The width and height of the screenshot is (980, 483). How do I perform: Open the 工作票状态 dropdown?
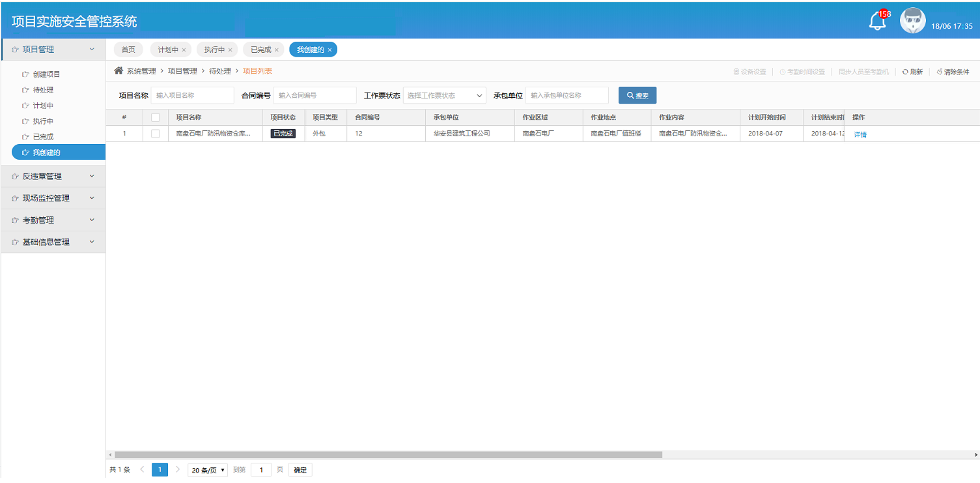click(x=445, y=95)
